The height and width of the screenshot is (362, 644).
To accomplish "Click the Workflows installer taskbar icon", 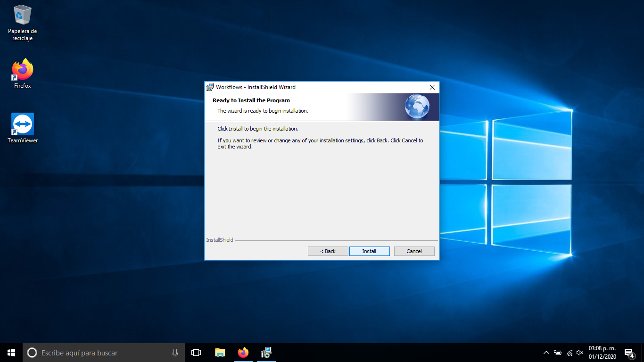I will (x=266, y=353).
